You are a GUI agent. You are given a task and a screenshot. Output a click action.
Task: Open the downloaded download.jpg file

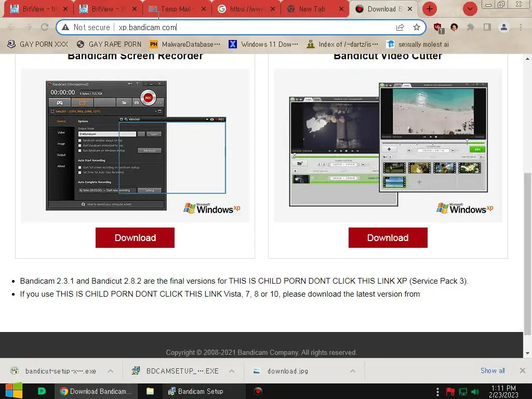(281, 371)
